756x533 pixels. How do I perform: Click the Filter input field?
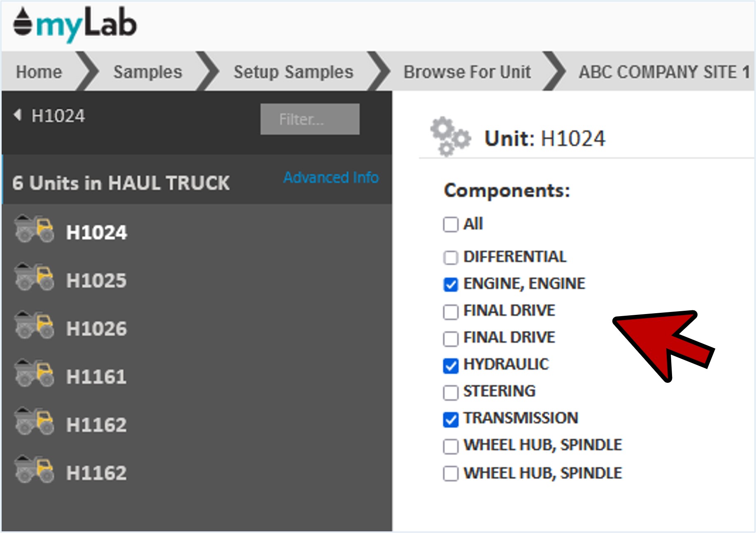[309, 119]
